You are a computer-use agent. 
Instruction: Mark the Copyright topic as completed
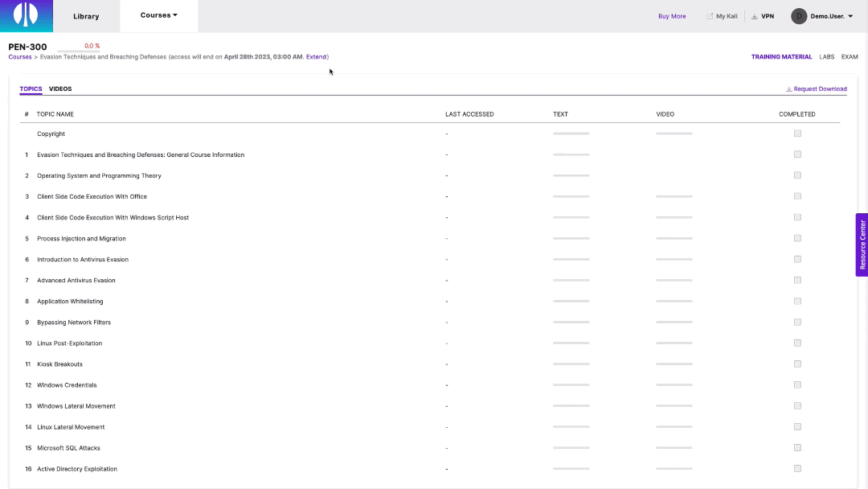click(797, 133)
